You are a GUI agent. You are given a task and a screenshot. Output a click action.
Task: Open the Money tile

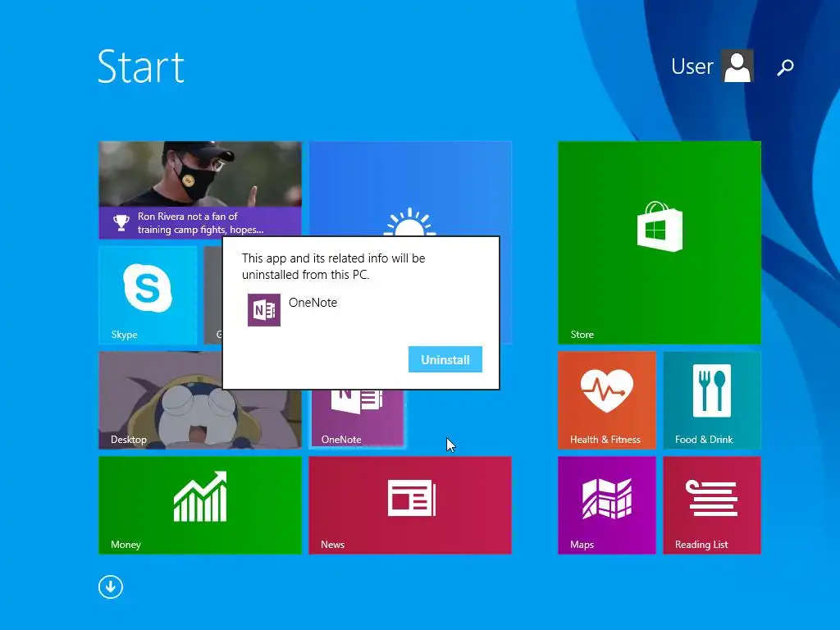click(x=200, y=505)
